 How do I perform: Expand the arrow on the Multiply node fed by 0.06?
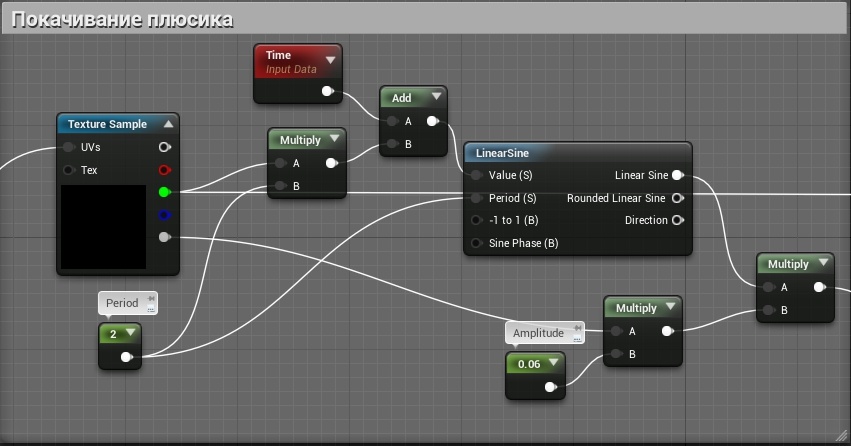pyautogui.click(x=670, y=307)
